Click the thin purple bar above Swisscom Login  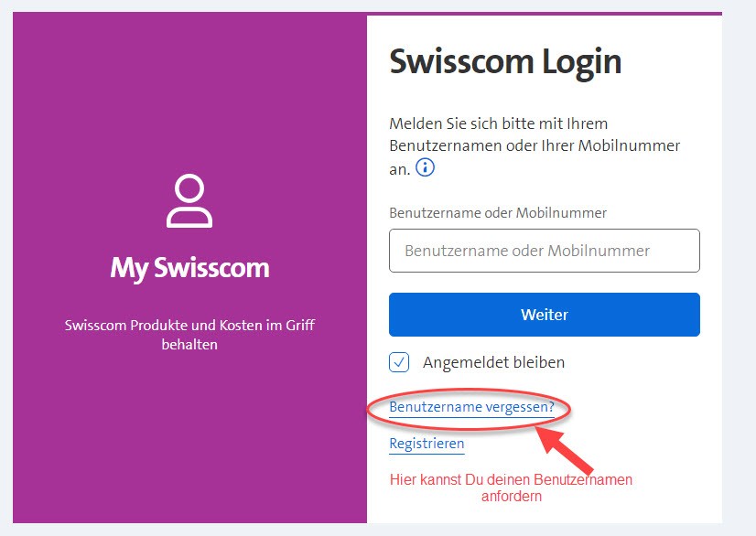pyautogui.click(x=544, y=14)
